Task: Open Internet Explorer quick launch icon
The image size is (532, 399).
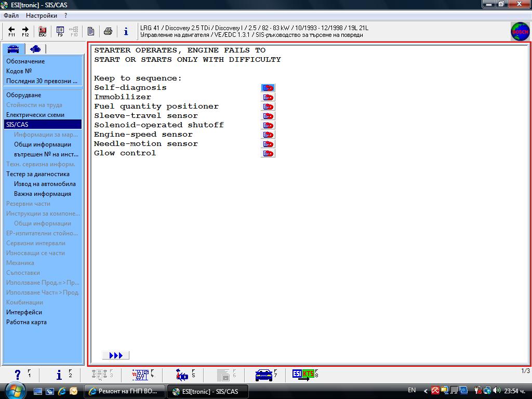Action: point(61,391)
